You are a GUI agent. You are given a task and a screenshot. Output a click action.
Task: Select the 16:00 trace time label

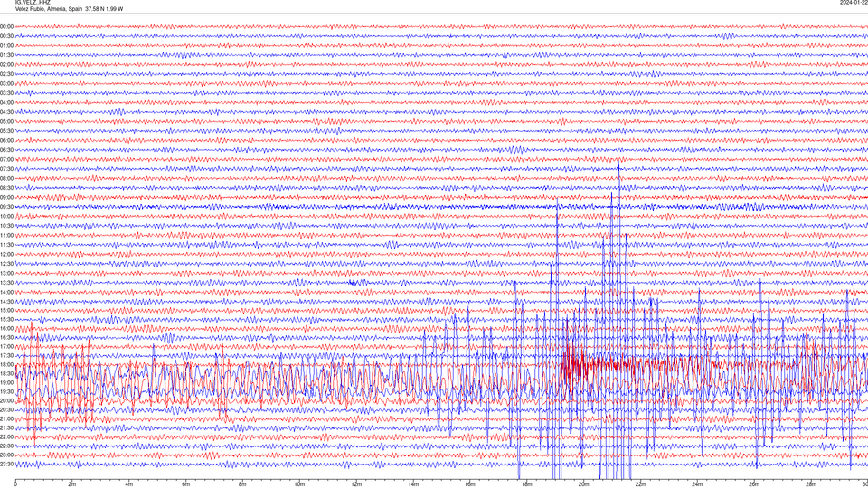click(6, 328)
